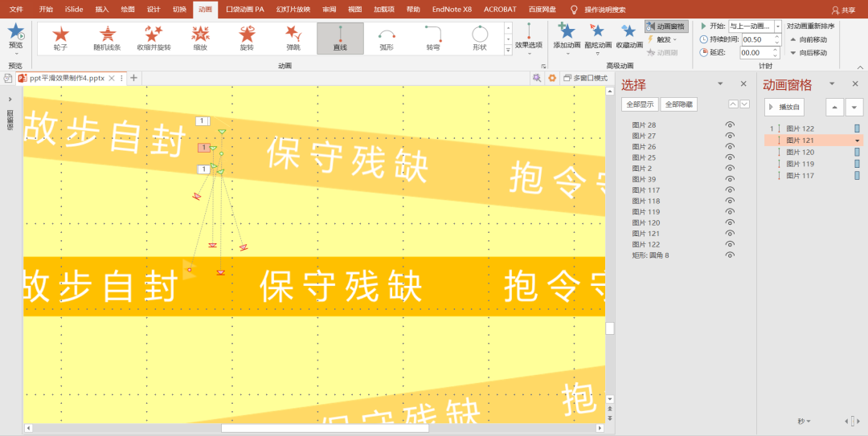Select the 弹跳 (Bounce) animation effect

point(293,39)
